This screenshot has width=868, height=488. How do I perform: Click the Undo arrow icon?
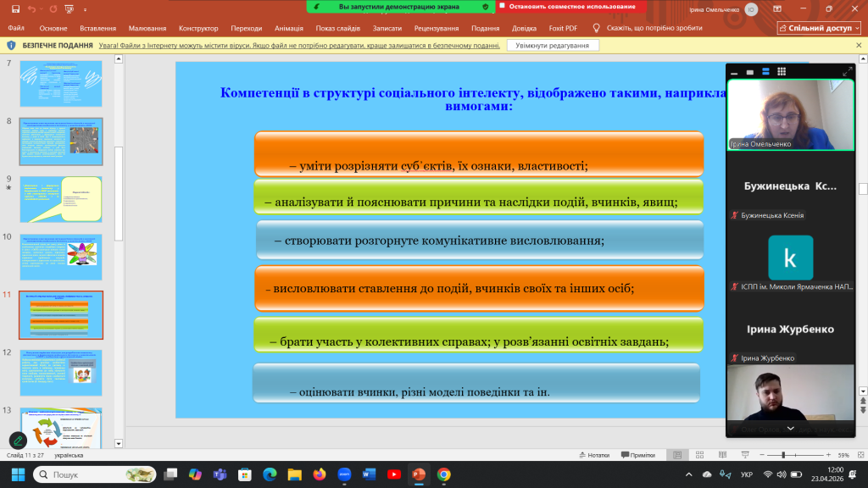coord(31,8)
